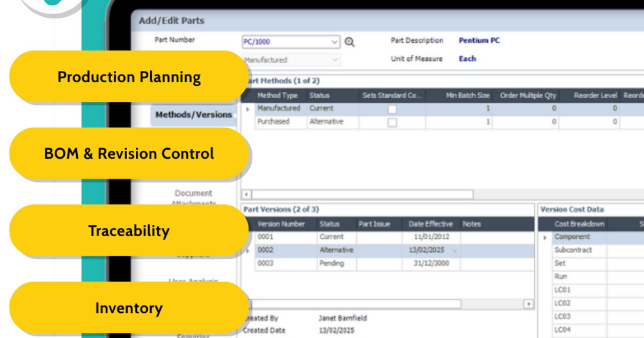Click the Pentium PC part description

pos(479,40)
